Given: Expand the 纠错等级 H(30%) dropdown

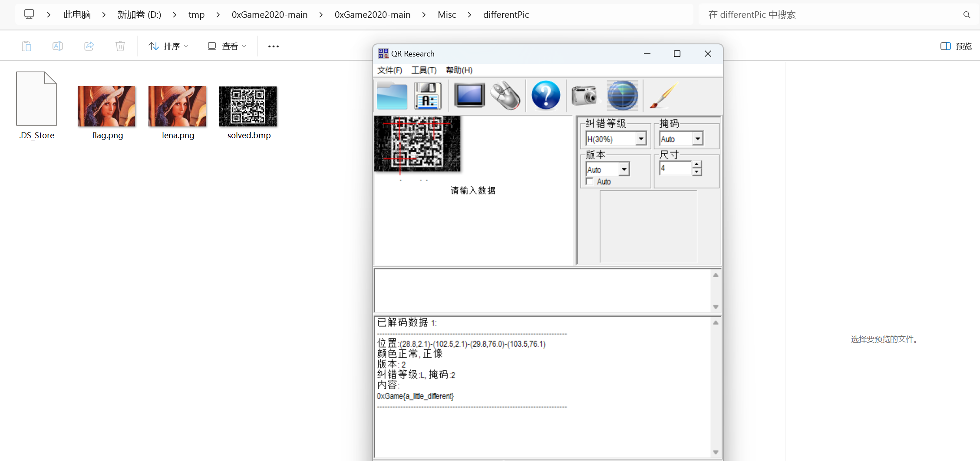Looking at the screenshot, I should tap(641, 139).
